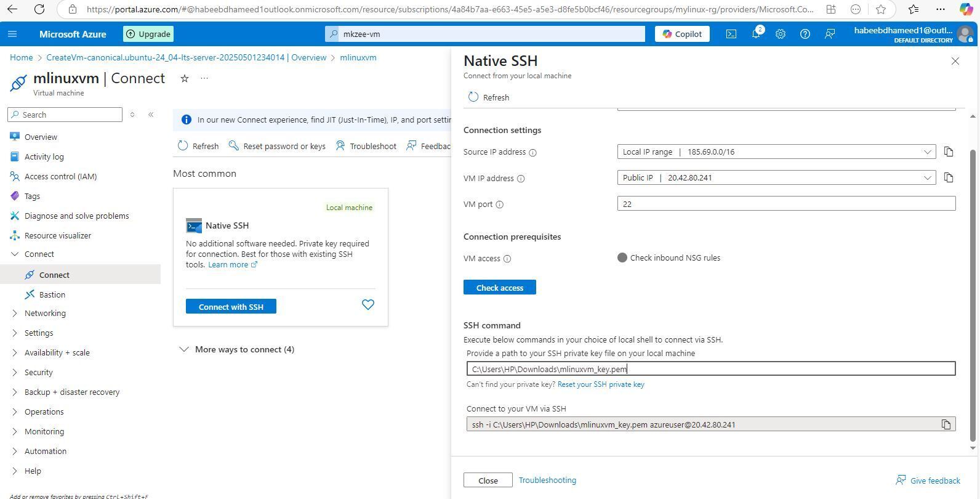Click the account avatar picture

click(x=965, y=34)
